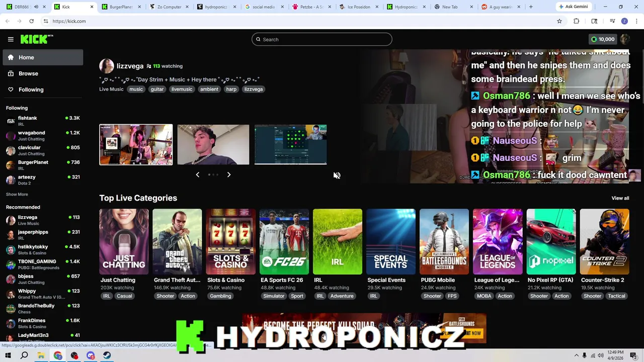Open clavicular channel in Following list
Viewport: 644px width, 362px height.
43,150
